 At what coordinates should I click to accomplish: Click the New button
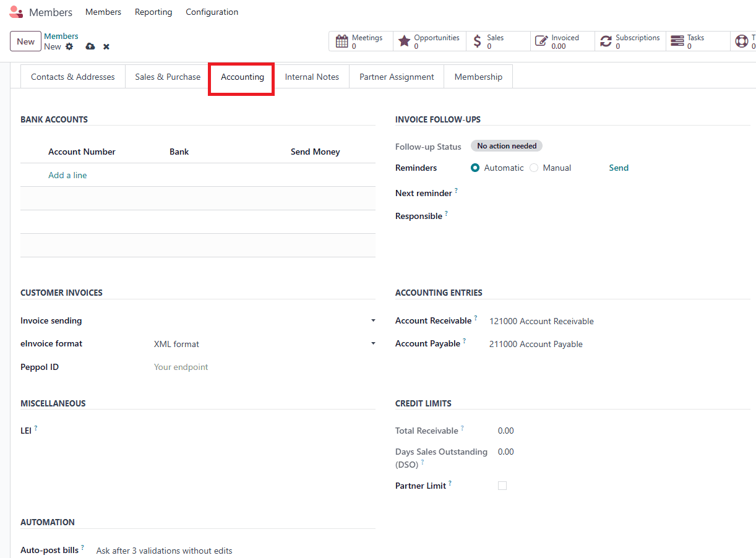tap(25, 41)
